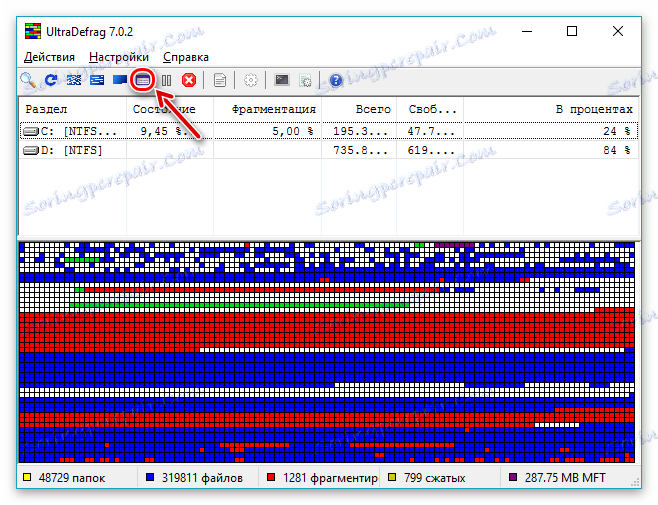Start Defragment with the scattered-blocks icon
Image resolution: width=658 pixels, height=505 pixels.
tap(74, 80)
